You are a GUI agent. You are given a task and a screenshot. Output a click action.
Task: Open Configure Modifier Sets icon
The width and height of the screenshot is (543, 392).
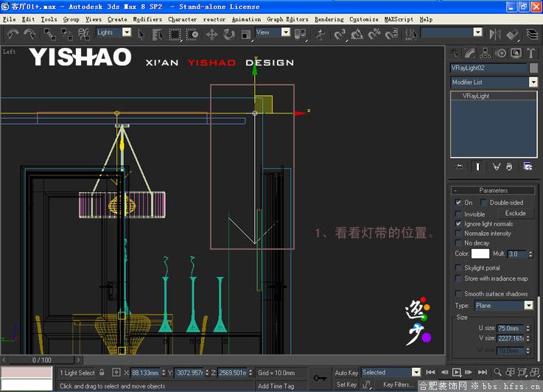point(528,167)
